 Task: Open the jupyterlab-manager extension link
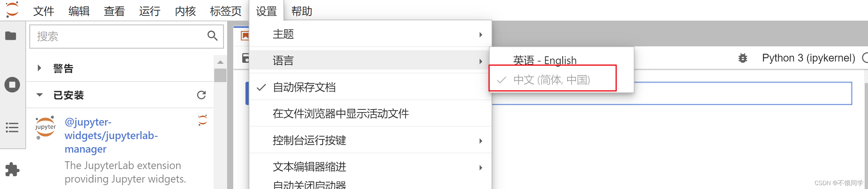click(x=111, y=135)
